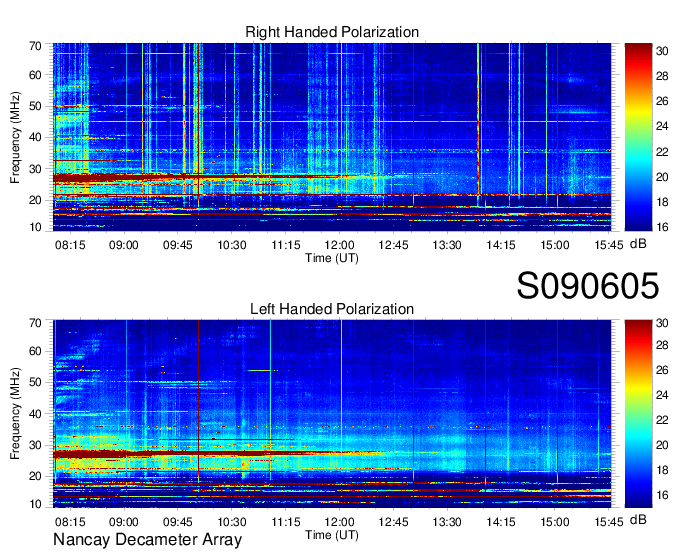Click the 08:15 tick under the right-handed plot
This screenshot has width=680, height=552.
[70, 245]
